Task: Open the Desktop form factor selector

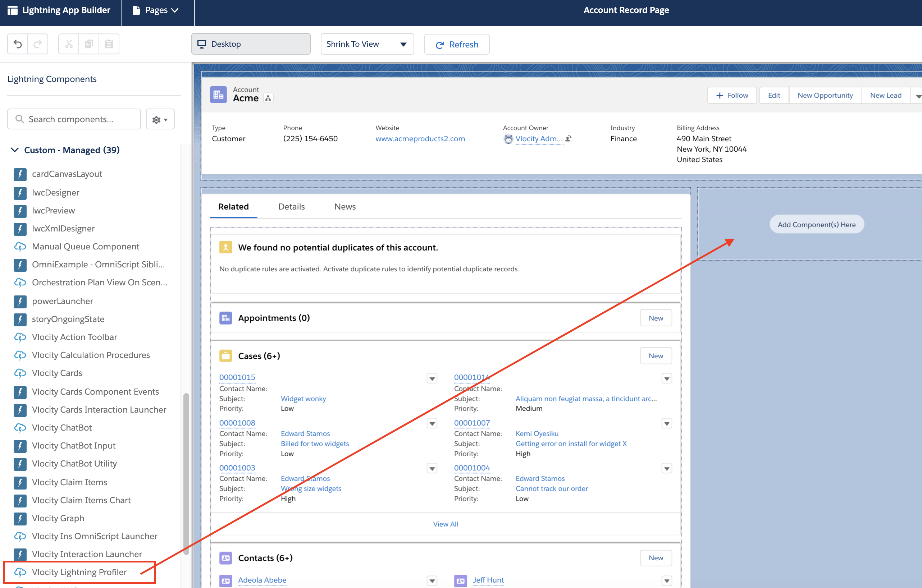Action: pyautogui.click(x=251, y=44)
